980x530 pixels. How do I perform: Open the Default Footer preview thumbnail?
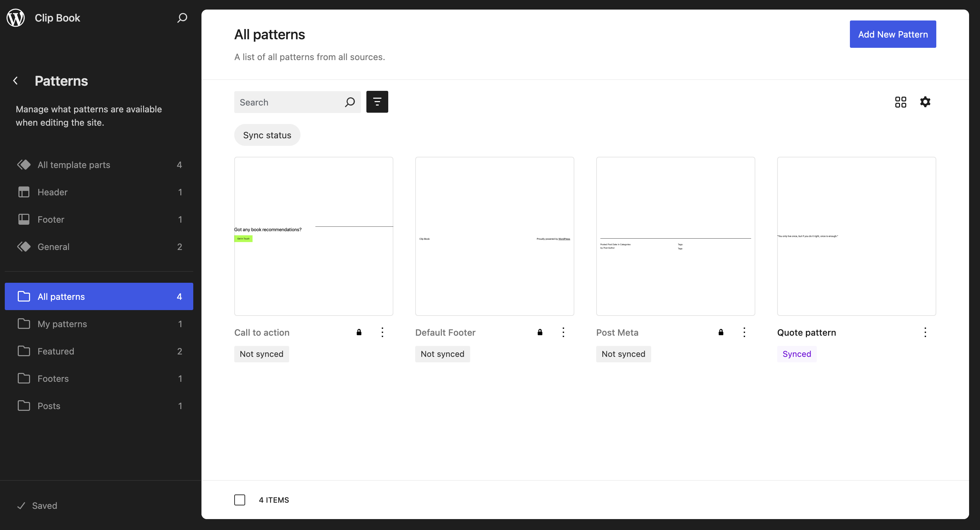pyautogui.click(x=494, y=236)
